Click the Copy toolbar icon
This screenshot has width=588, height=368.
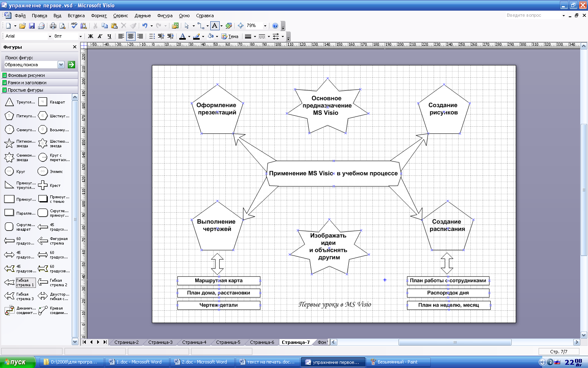[105, 26]
